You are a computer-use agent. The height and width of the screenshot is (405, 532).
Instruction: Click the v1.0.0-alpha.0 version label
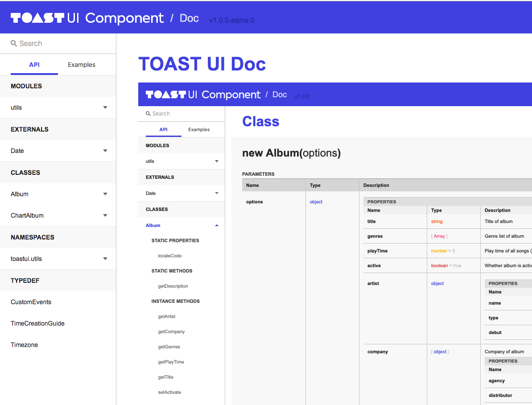tap(232, 21)
